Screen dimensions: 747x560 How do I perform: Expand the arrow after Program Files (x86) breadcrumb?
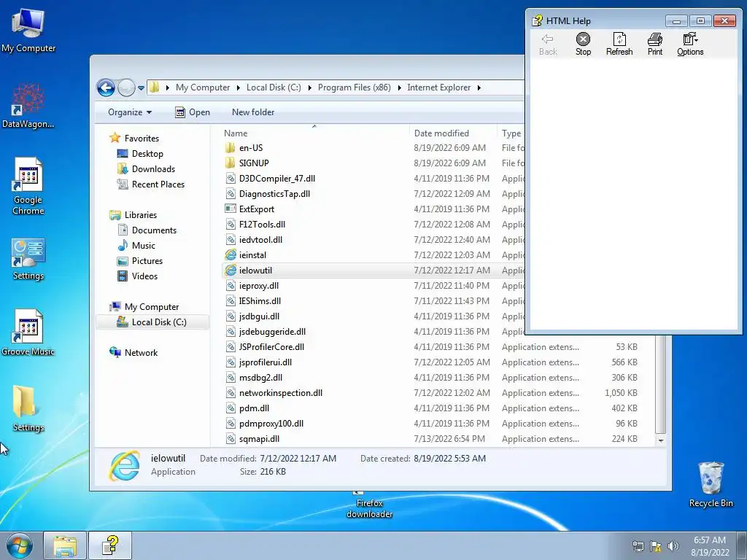[x=399, y=87]
